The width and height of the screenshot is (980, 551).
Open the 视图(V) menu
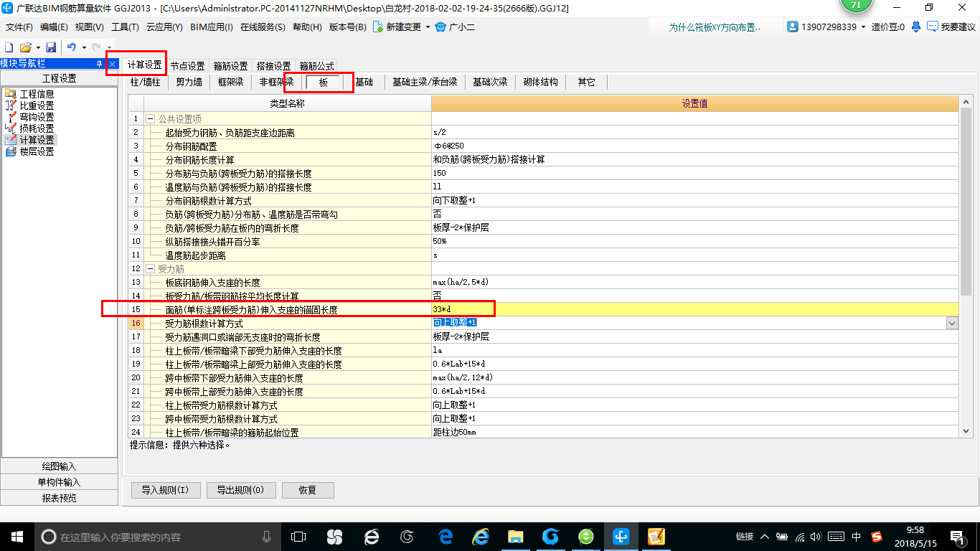tap(89, 27)
